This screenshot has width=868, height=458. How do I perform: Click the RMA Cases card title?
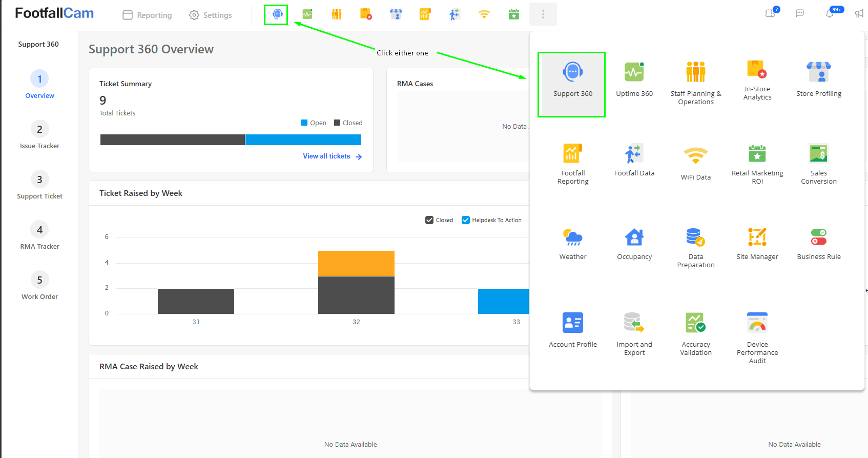point(415,84)
